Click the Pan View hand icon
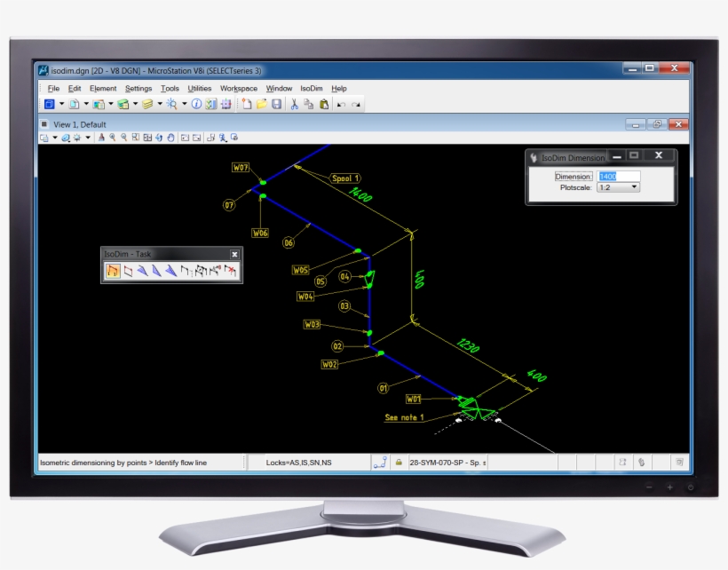 (x=170, y=138)
